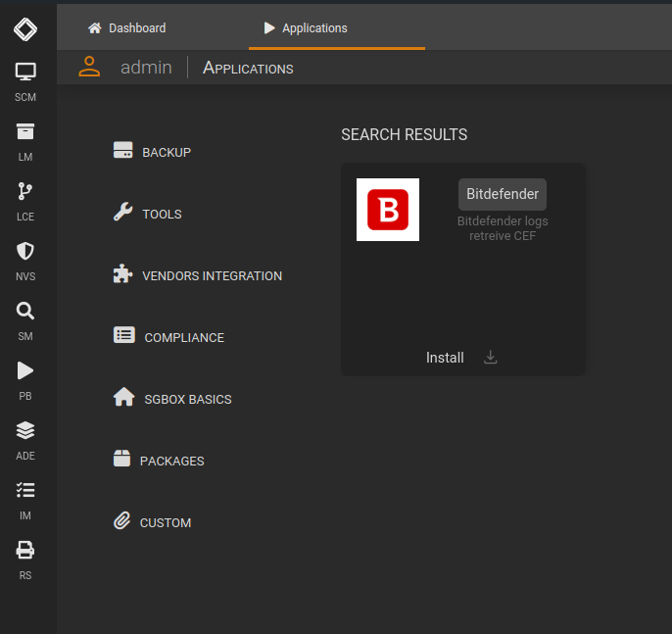The width and height of the screenshot is (672, 634).
Task: Click the SGBox diamond logo icon
Action: click(25, 29)
